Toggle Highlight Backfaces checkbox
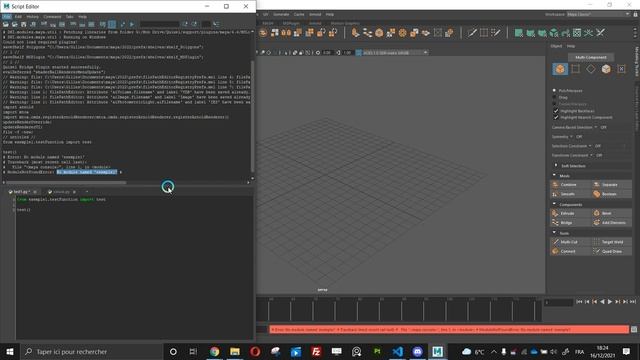 click(556, 111)
